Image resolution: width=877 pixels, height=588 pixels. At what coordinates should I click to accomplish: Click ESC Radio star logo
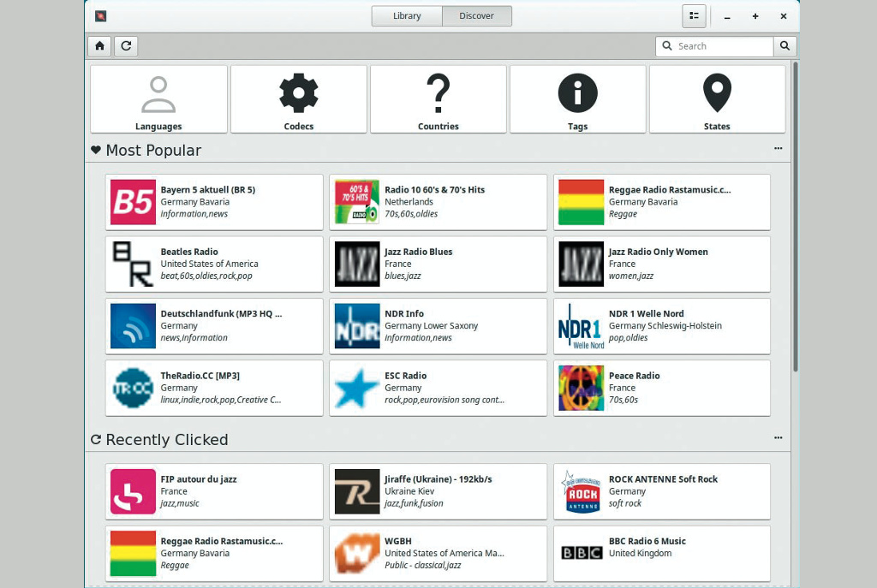point(357,389)
